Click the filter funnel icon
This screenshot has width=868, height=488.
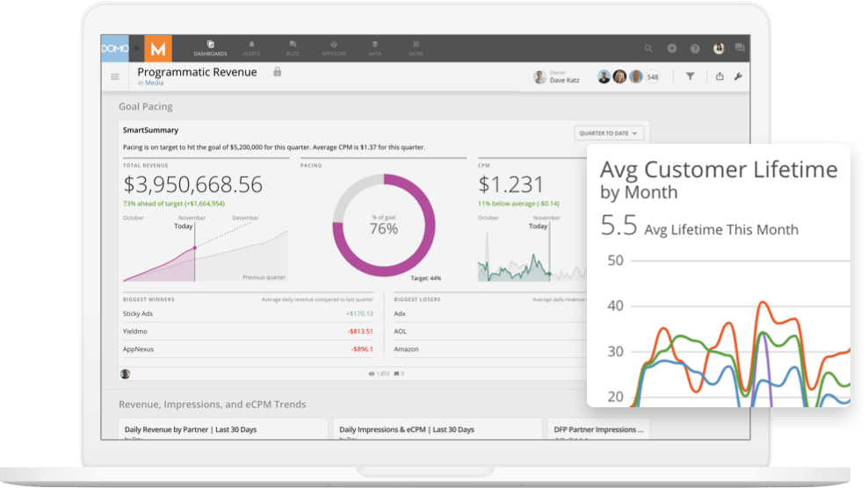[x=690, y=76]
